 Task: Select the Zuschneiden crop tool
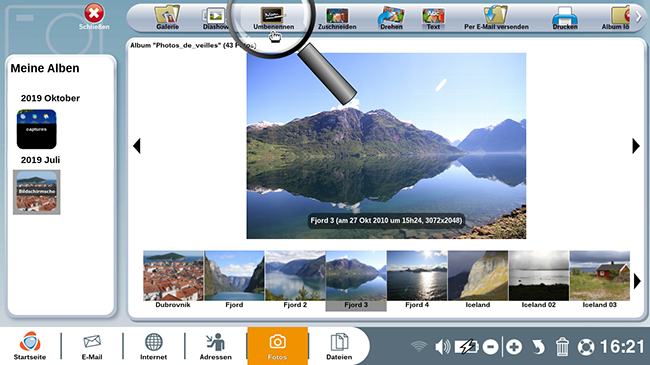coord(337,19)
